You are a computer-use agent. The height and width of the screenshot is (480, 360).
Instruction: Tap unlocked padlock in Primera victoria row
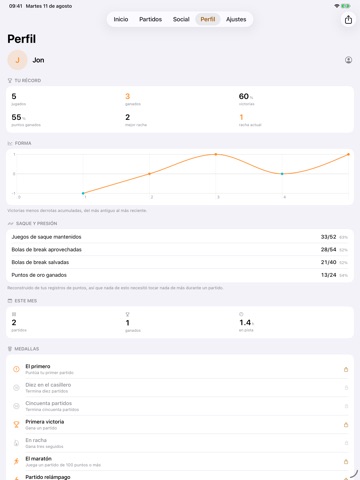click(346, 425)
